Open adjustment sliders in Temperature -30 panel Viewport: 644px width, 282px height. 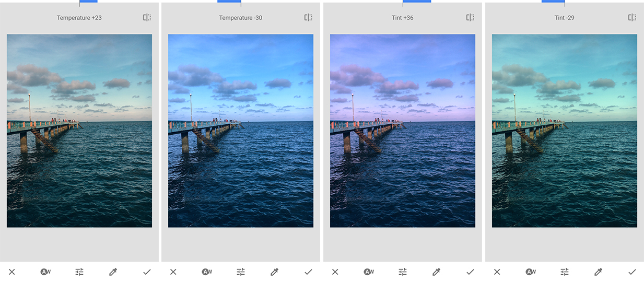(x=241, y=272)
